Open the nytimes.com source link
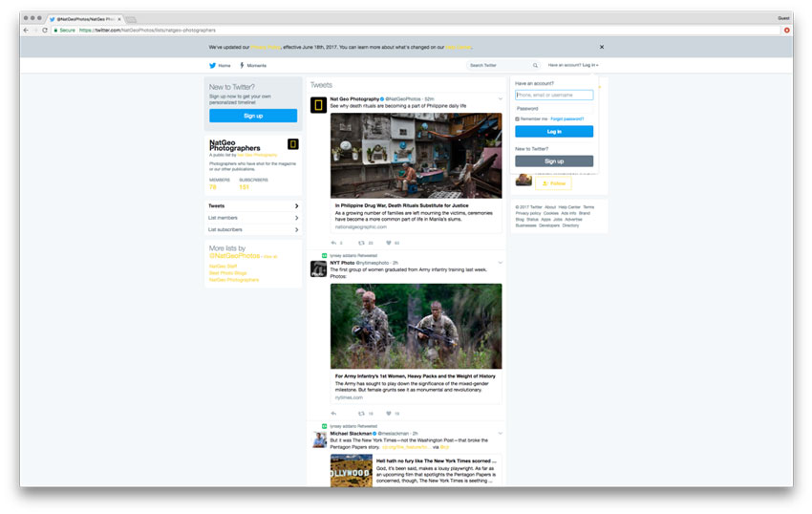 pos(349,397)
